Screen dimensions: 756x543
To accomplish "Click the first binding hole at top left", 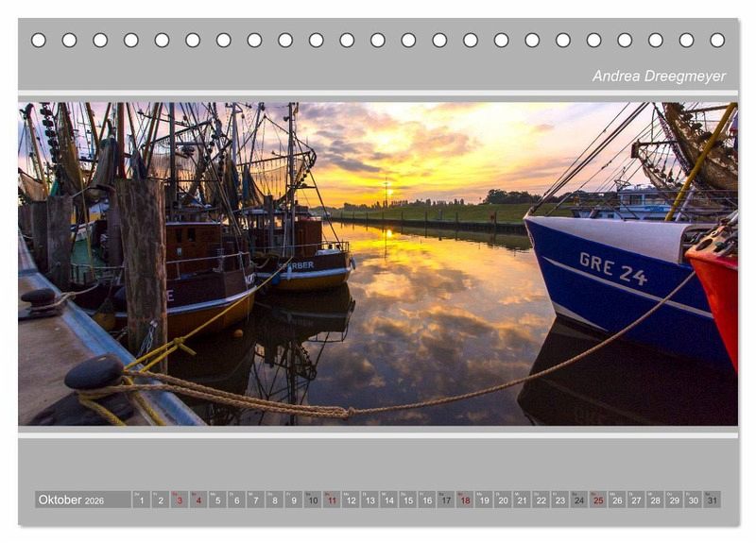I will [x=39, y=40].
